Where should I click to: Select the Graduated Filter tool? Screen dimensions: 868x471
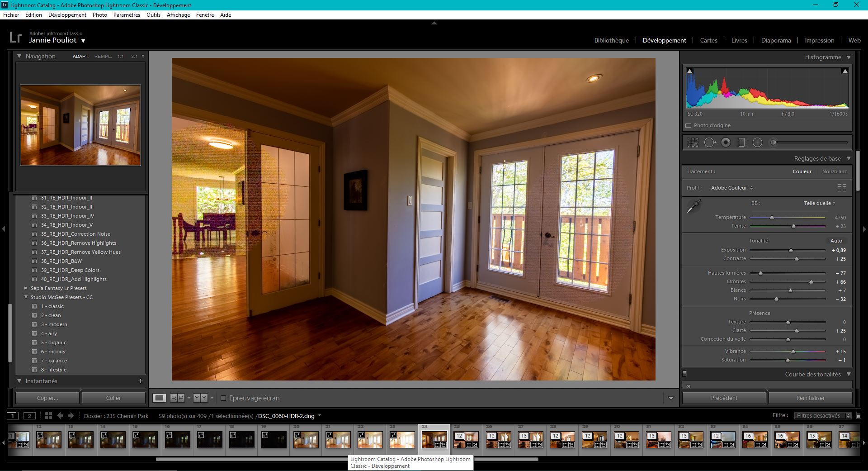741,142
